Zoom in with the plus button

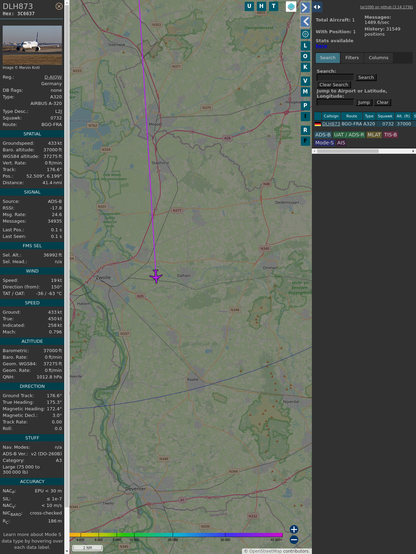point(294,529)
